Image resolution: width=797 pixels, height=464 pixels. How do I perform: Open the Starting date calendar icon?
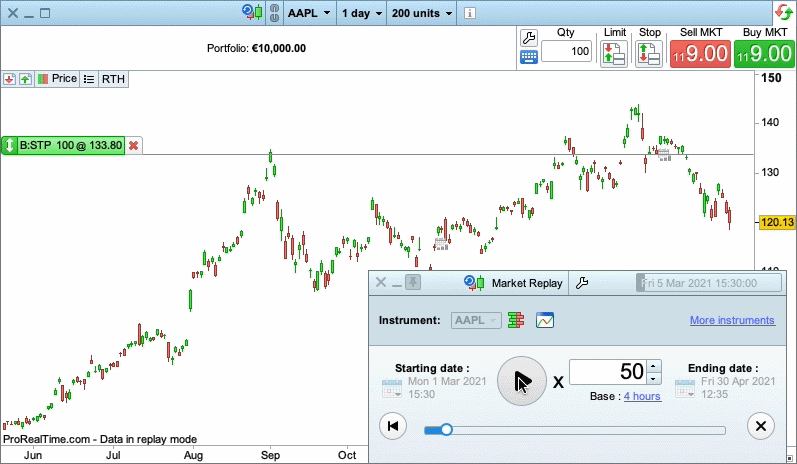[x=392, y=388]
